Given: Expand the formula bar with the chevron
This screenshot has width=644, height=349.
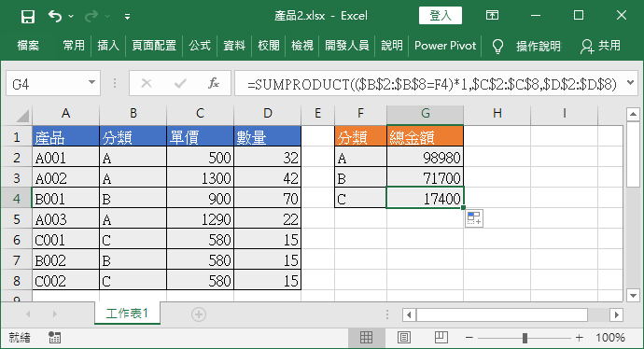Looking at the screenshot, I should [x=631, y=83].
